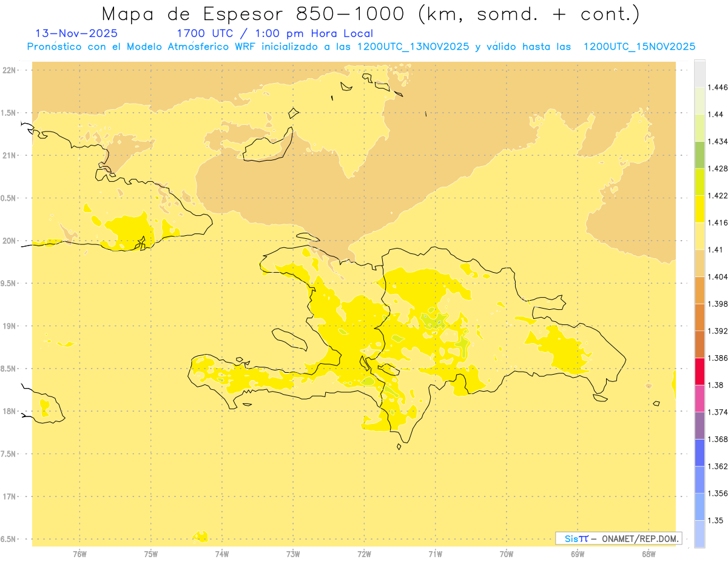Select latitude label '17N'
This screenshot has width=728, height=562.
click(x=9, y=497)
